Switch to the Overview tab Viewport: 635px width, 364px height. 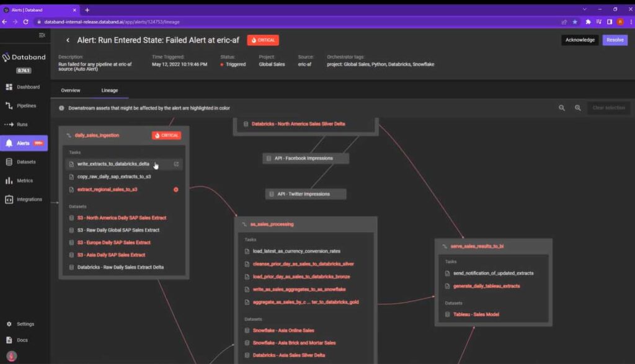pyautogui.click(x=71, y=91)
